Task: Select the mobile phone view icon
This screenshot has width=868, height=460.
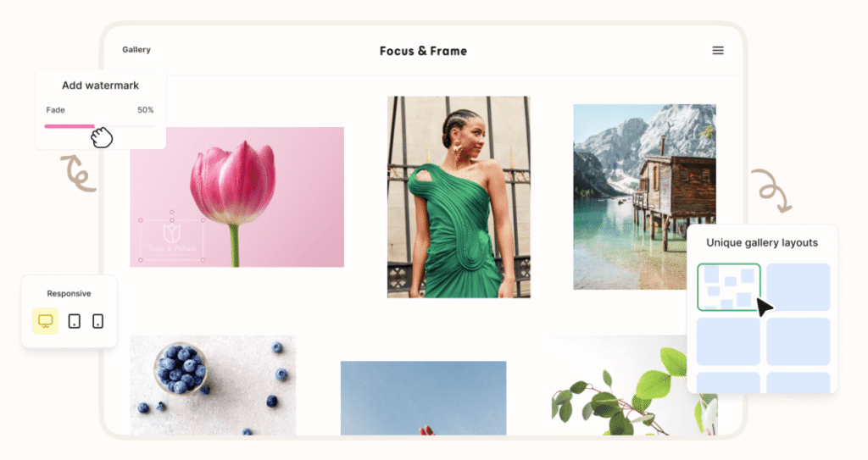Action: (98, 321)
